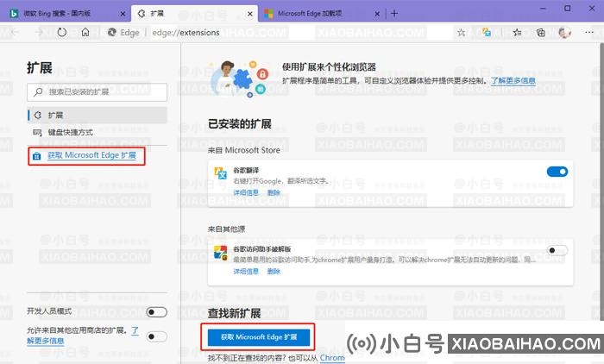
Task: Open 了解更多信息 link under other stores option
Action: tap(46, 341)
